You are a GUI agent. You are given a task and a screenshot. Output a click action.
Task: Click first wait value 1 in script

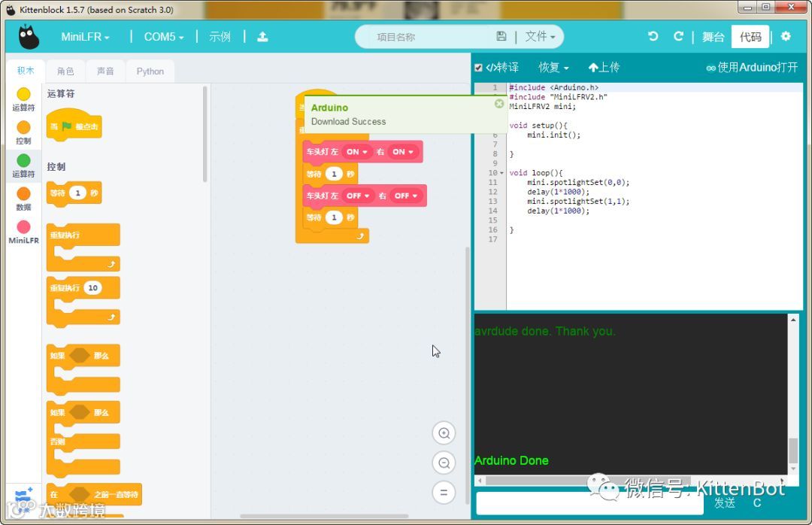click(x=334, y=174)
